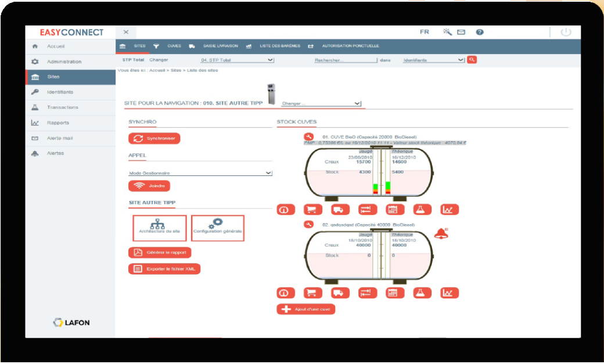Click the '02. qsdqsdqsd' tank title
The width and height of the screenshot is (604, 364).
[x=368, y=225]
